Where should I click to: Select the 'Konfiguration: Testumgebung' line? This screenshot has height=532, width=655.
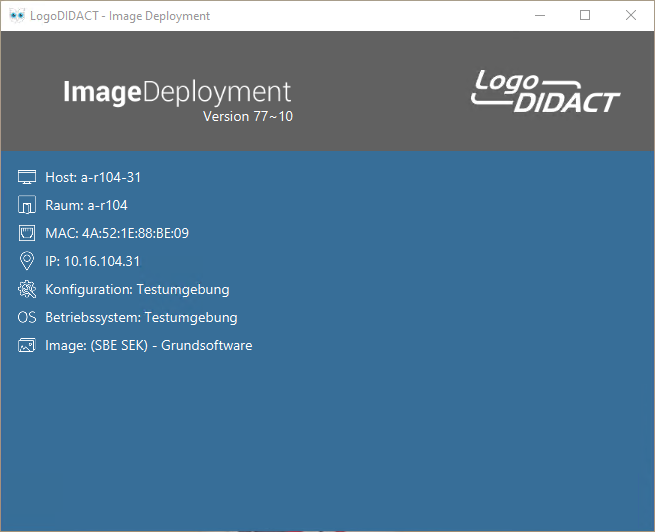click(137, 289)
